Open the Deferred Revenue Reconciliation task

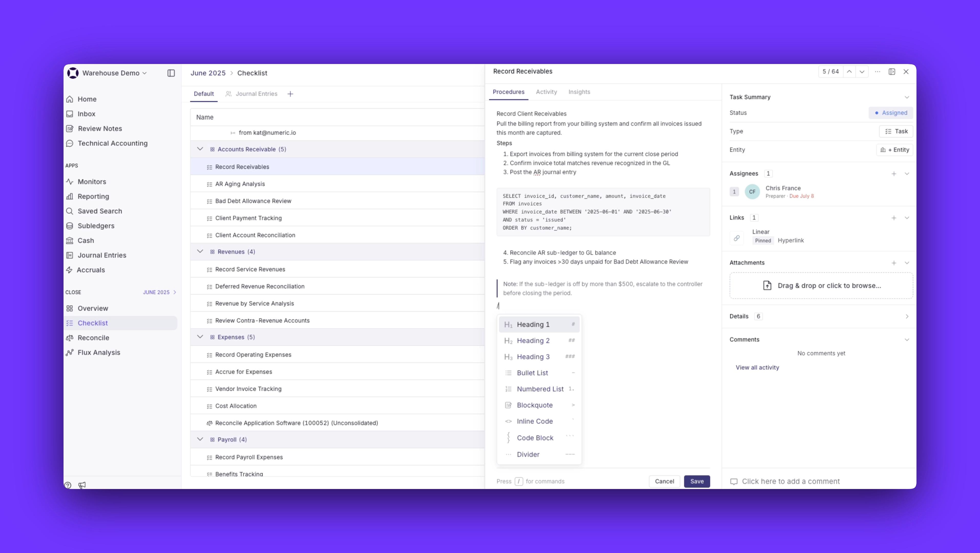point(337,286)
